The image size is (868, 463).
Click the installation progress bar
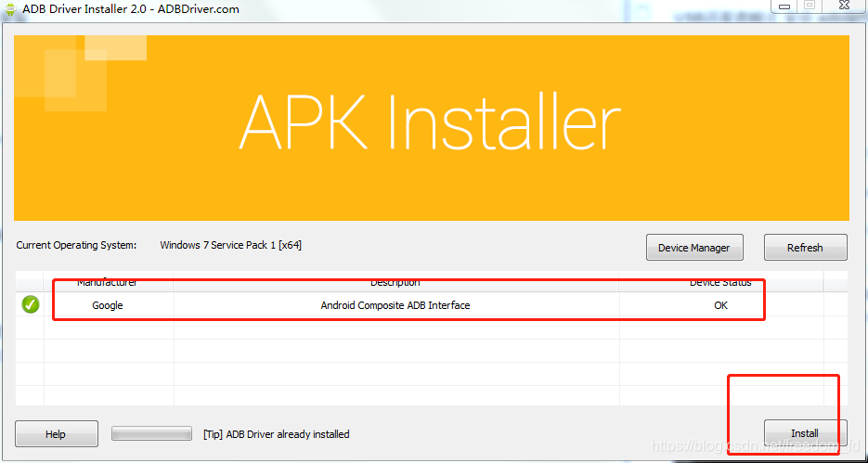(151, 433)
